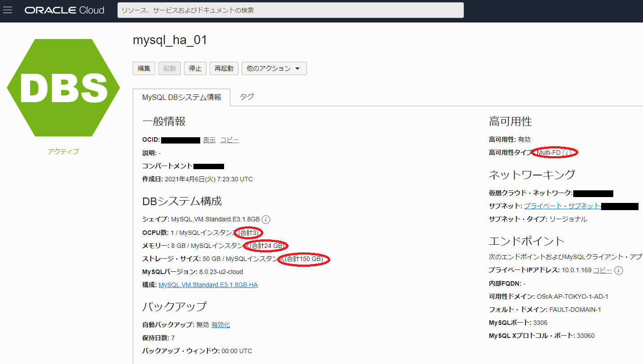
Task: Click the FAULT-DOMAIN-1 value
Action: pyautogui.click(x=576, y=310)
